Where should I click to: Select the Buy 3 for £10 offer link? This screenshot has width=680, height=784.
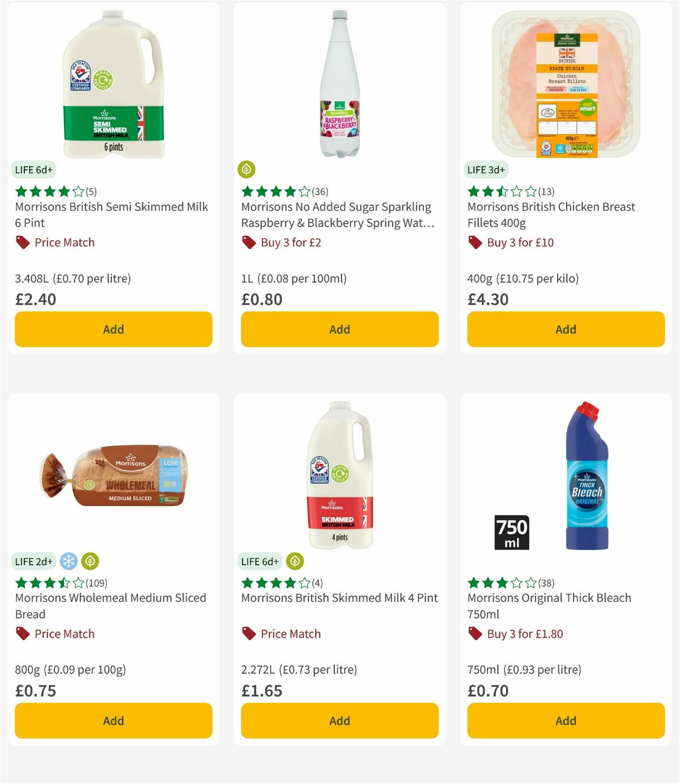[x=520, y=242]
